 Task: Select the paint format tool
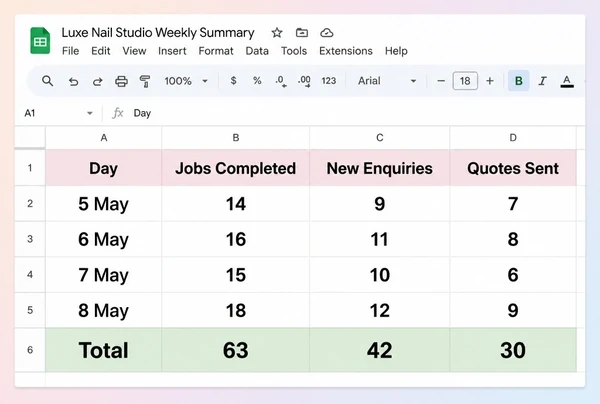145,81
